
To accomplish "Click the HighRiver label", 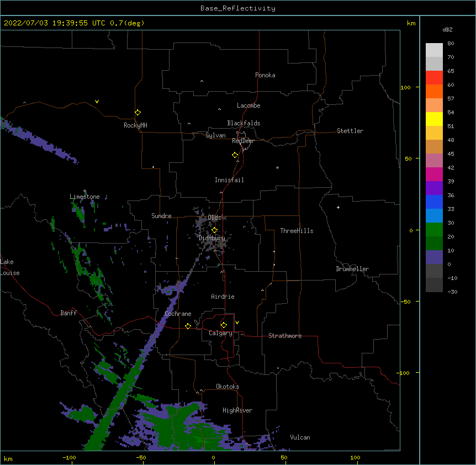I will 237,410.
